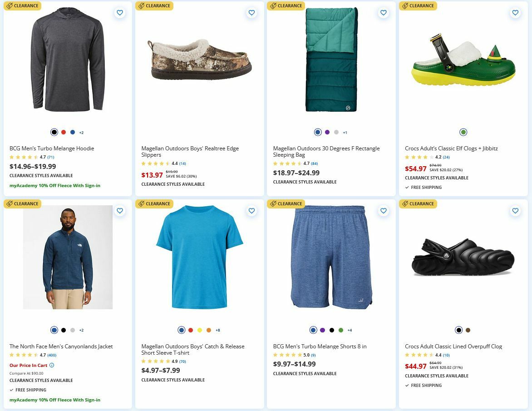Click the heart icon on BCG Melange Shorts
The width and height of the screenshot is (532, 411).
[383, 211]
